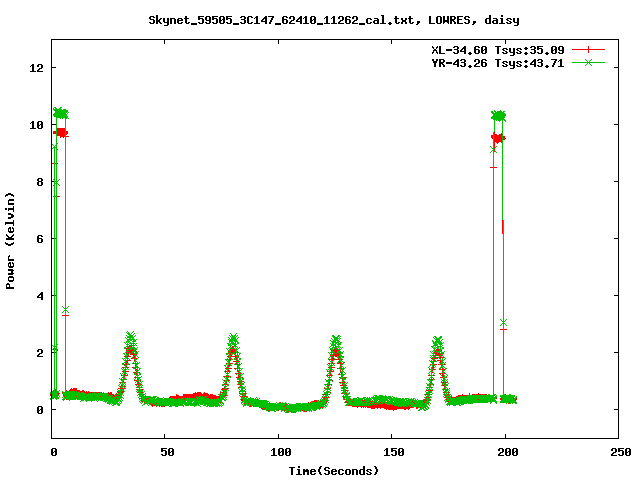Click the green calibration plateau near 197 seconds
This screenshot has width=640, height=480.
[x=498, y=116]
